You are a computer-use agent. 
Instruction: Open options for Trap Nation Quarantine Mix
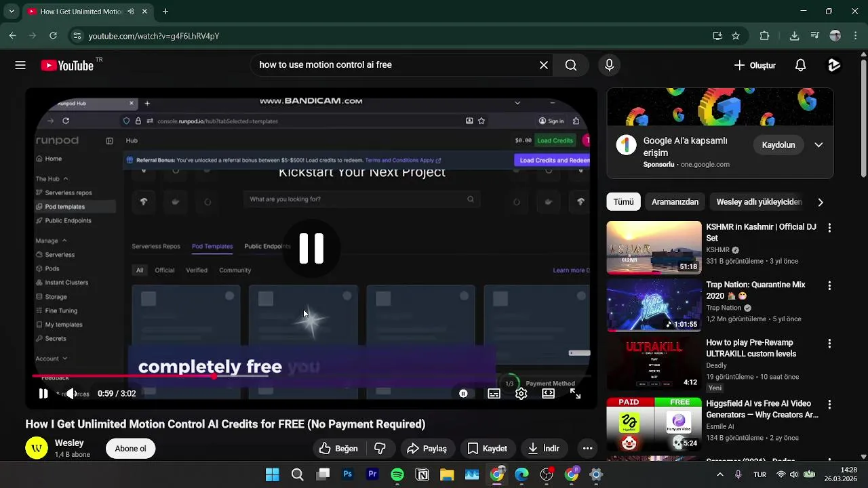829,286
